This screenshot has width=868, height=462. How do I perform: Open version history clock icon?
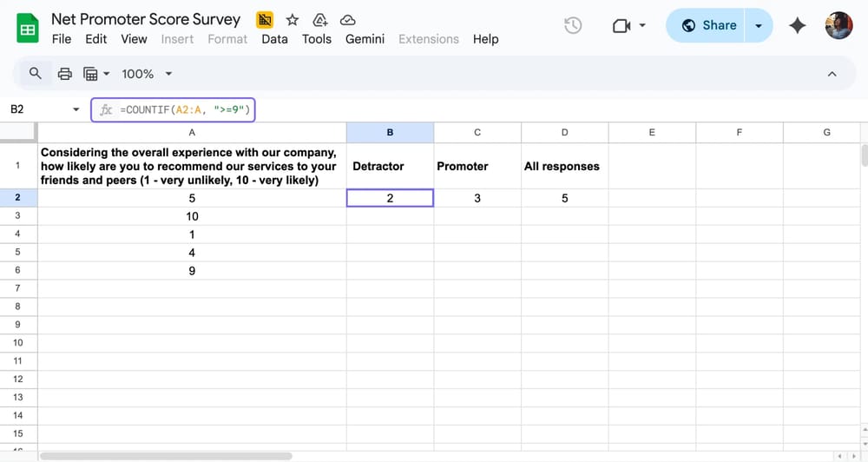tap(573, 25)
